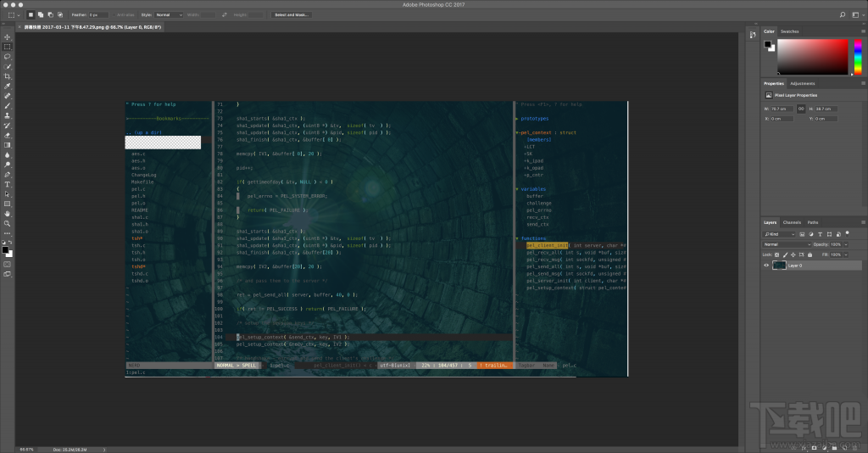This screenshot has height=453, width=868.
Task: Choose Add to selection mode
Action: click(41, 15)
